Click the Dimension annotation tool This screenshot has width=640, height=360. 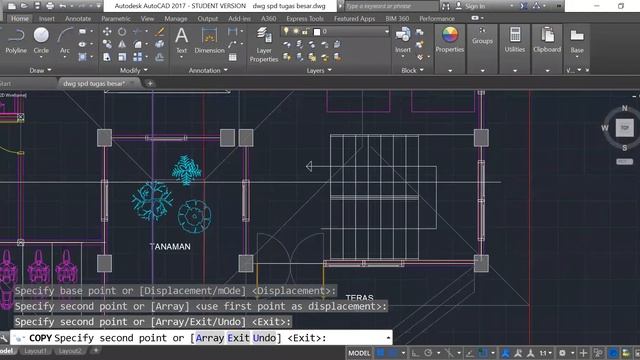click(209, 40)
